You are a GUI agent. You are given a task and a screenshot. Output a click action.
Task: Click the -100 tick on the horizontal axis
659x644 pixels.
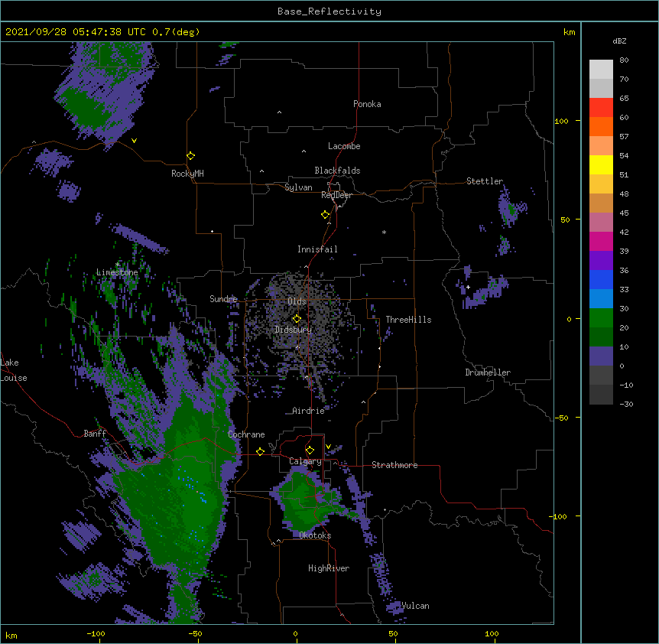coord(96,633)
